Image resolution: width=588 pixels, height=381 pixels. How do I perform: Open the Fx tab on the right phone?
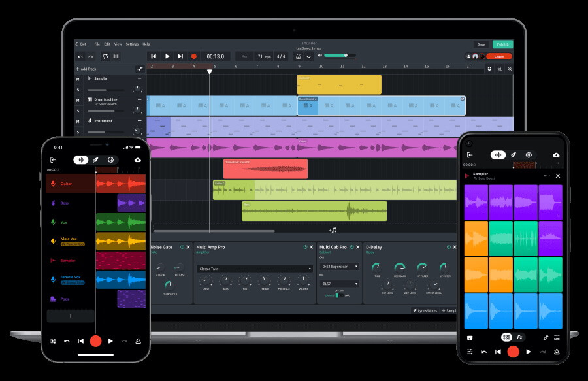coord(520,337)
